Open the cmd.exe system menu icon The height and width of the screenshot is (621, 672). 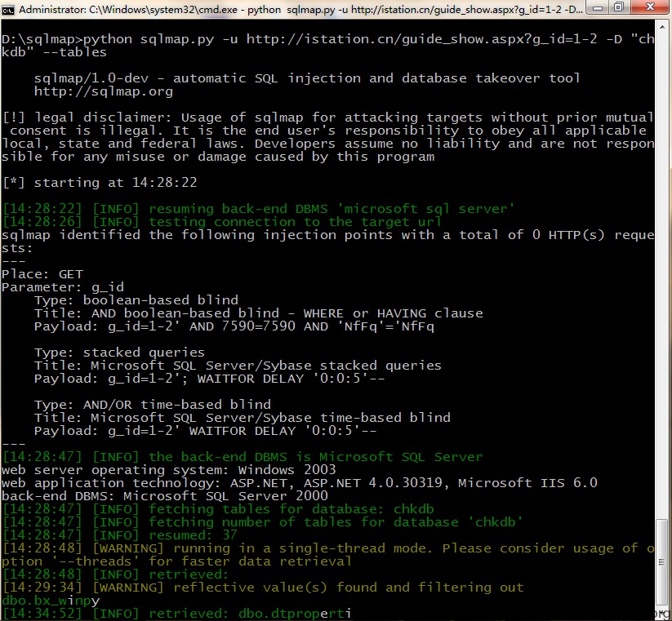click(x=7, y=9)
